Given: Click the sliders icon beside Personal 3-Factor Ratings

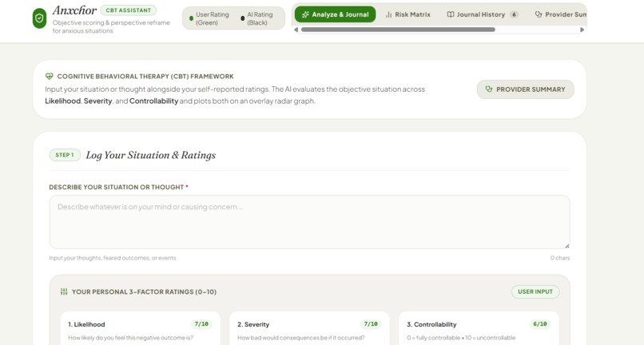Looking at the screenshot, I should point(64,291).
